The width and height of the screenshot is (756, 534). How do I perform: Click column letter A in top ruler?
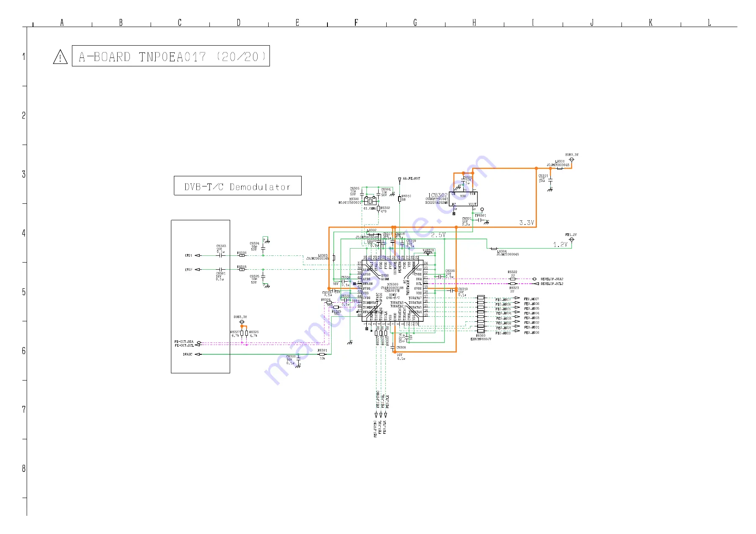62,23
